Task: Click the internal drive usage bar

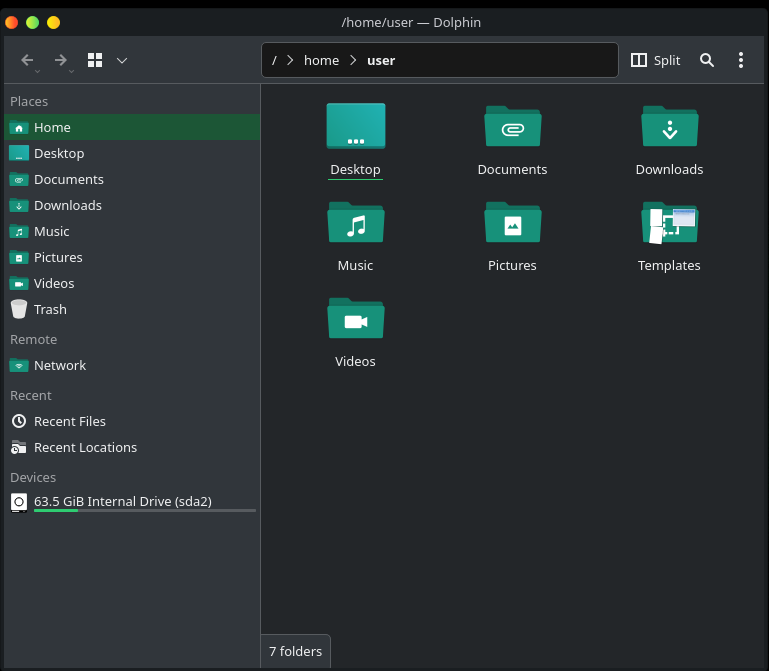Action: point(144,511)
